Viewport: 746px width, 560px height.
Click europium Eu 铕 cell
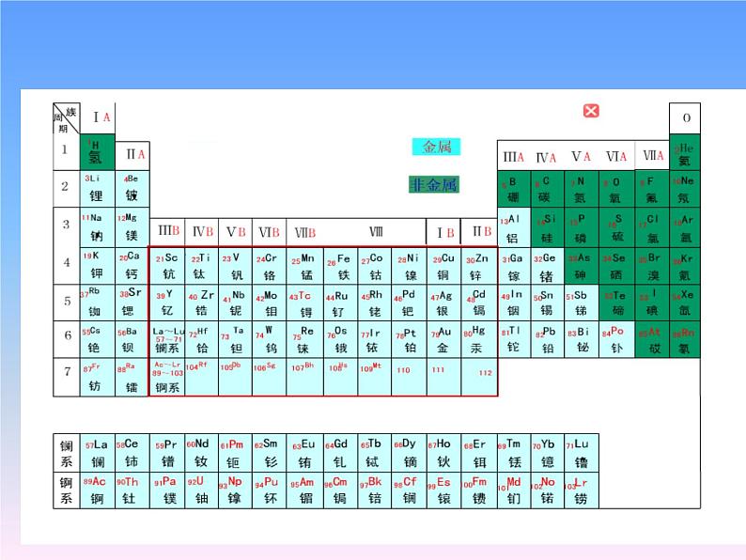304,453
